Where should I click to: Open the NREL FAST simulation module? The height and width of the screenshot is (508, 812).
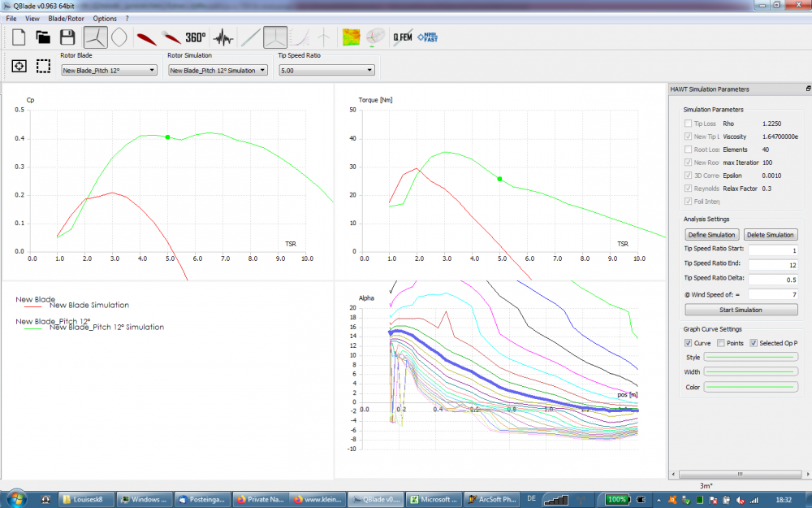427,37
